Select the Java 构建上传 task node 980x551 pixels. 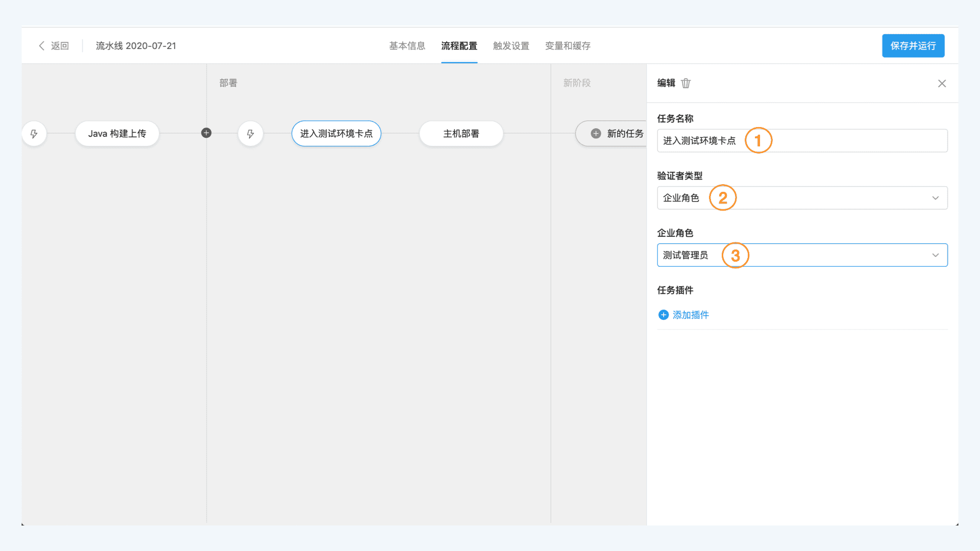[x=117, y=134]
